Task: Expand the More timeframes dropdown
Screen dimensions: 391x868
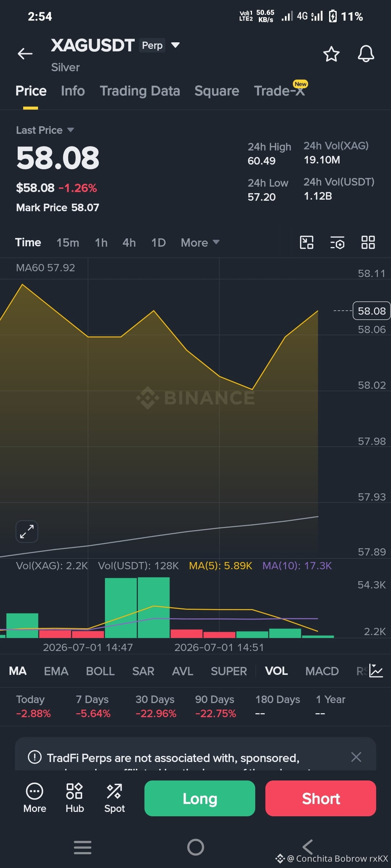Action: click(200, 243)
